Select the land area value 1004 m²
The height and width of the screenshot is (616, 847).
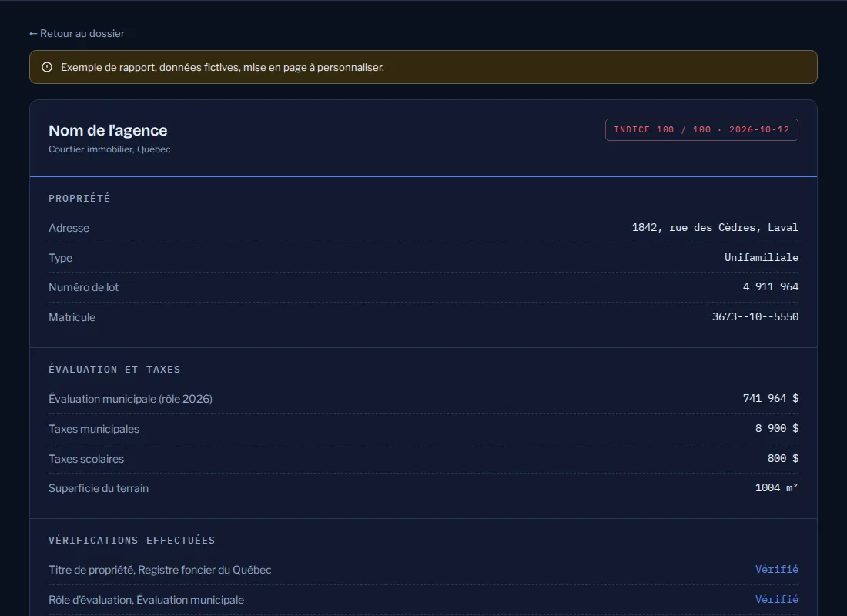pos(776,487)
